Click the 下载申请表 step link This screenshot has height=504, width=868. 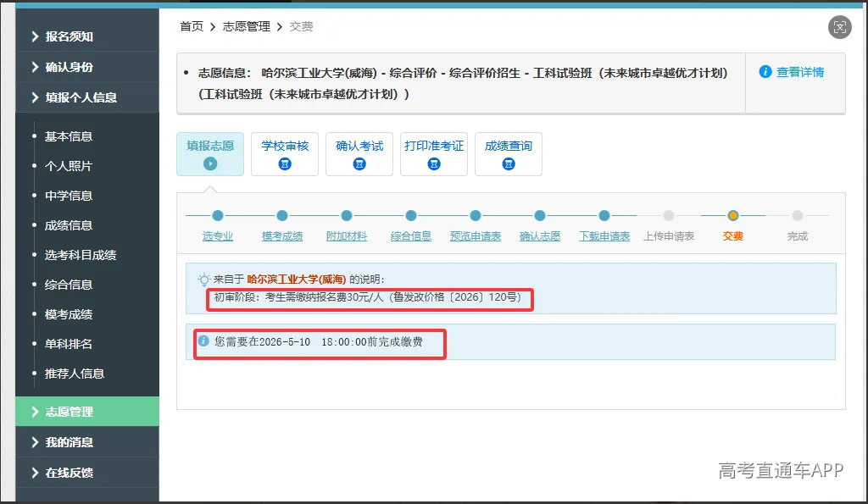604,236
